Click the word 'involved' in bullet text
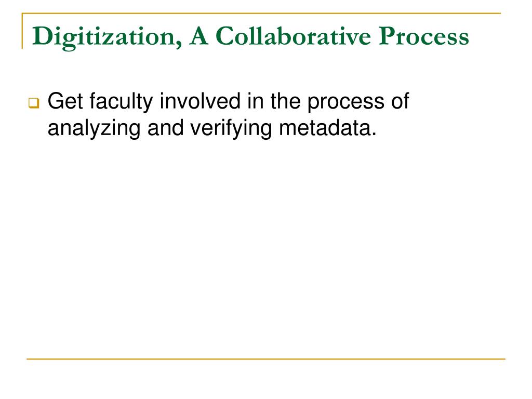This screenshot has height=399, width=532. click(x=200, y=101)
